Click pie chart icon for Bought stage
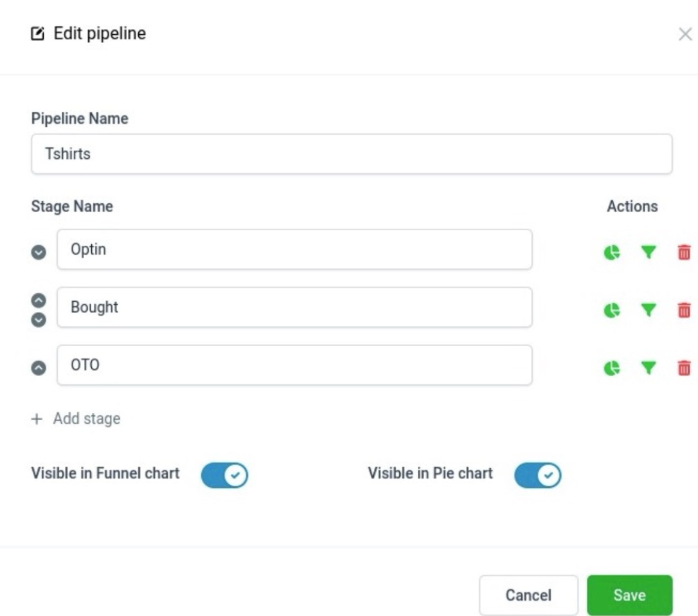The width and height of the screenshot is (698, 616). click(x=611, y=311)
